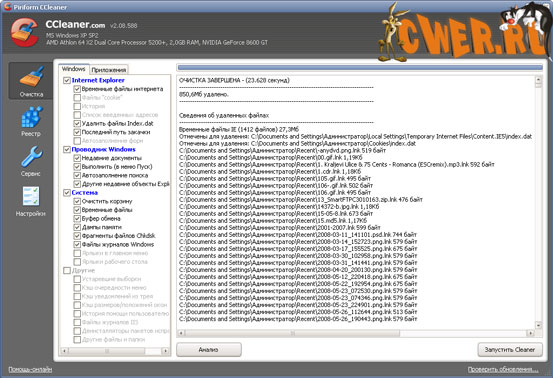
Task: Click the results pane scroll-up arrow
Action: coord(538,80)
